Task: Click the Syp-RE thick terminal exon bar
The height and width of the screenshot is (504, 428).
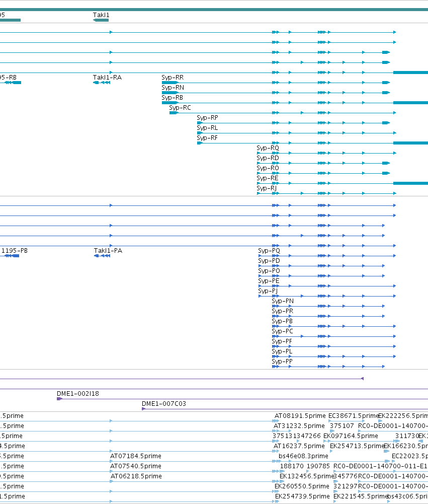Action: [411, 183]
